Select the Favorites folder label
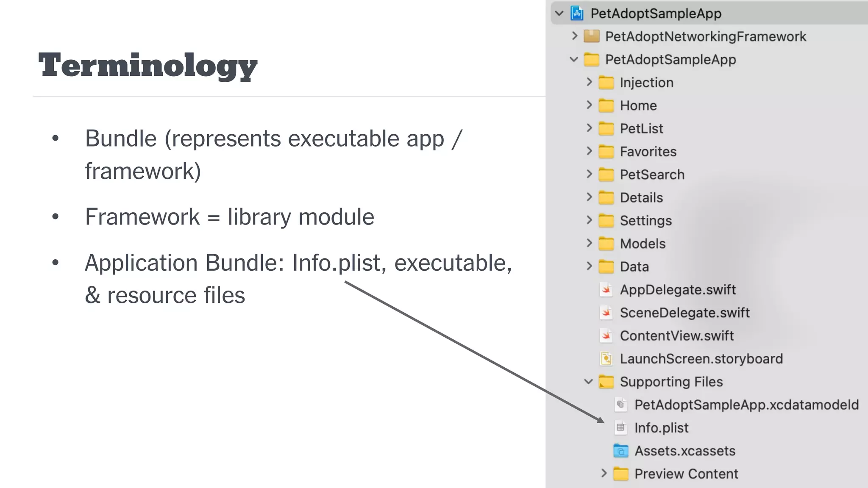 click(648, 152)
